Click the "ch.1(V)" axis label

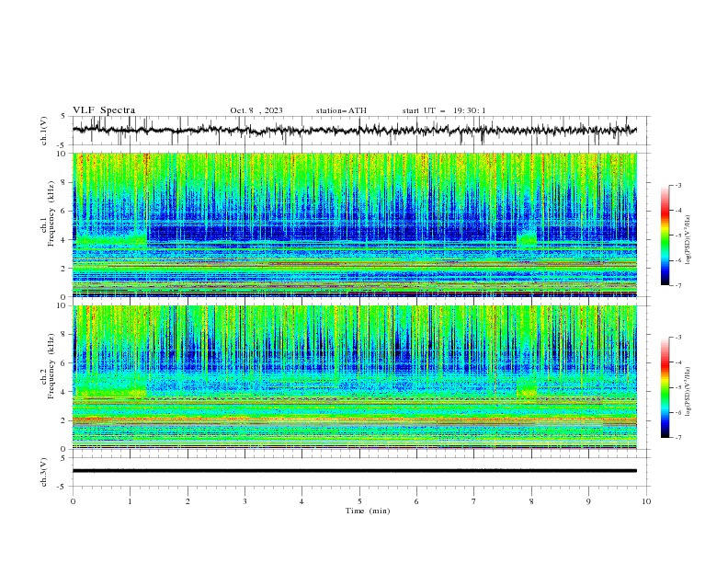point(44,131)
